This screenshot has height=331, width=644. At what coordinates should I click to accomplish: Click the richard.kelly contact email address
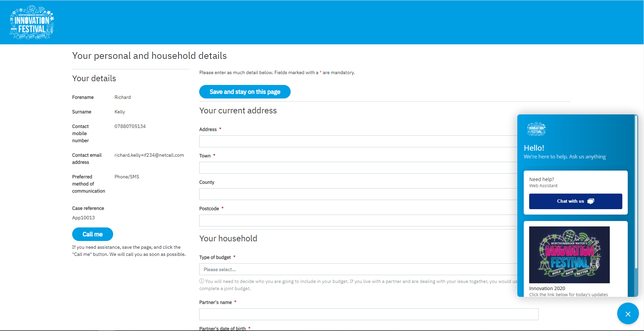(x=149, y=155)
